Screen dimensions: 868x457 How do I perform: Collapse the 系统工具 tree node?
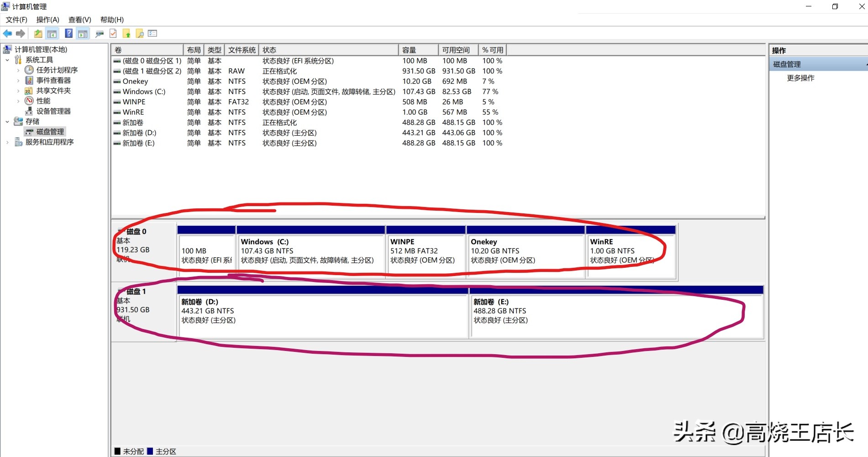(x=7, y=60)
